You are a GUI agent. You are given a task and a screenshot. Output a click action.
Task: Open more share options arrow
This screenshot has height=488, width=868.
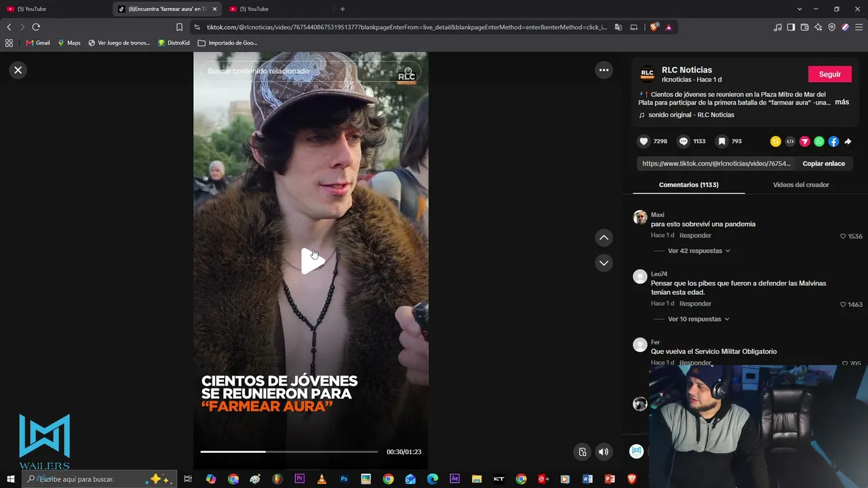point(848,142)
